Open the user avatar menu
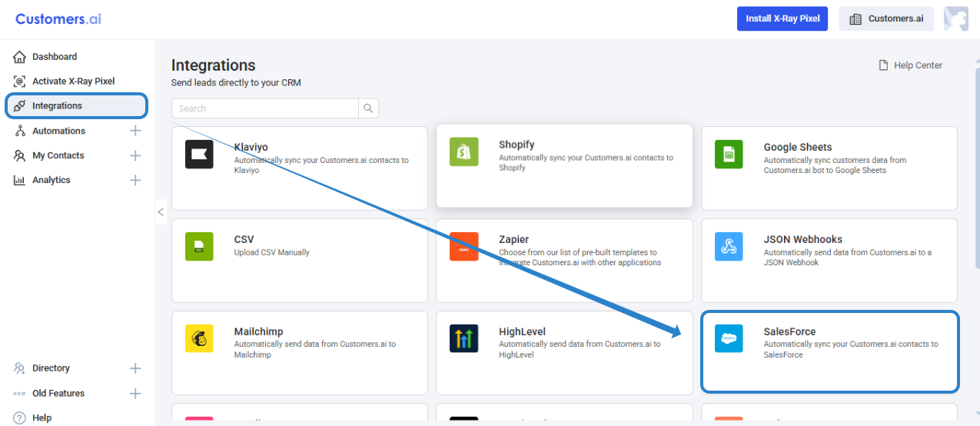 [x=956, y=18]
